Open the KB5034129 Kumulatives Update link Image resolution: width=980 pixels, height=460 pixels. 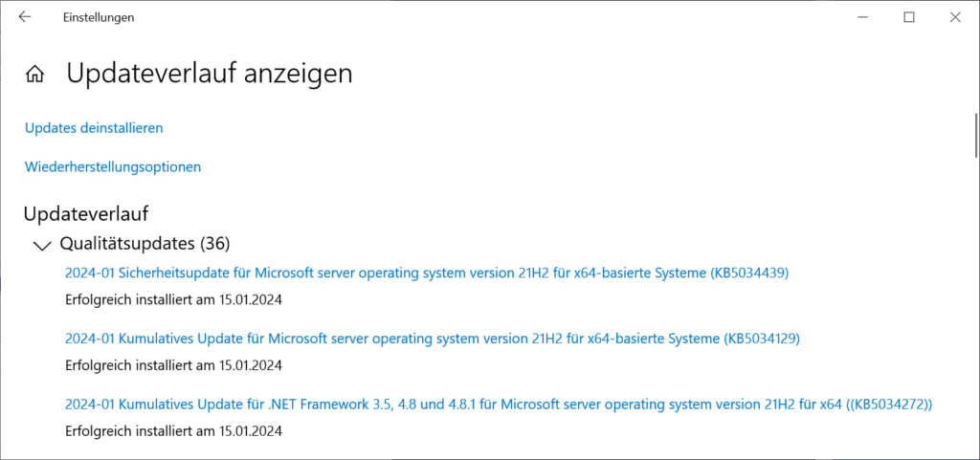433,339
